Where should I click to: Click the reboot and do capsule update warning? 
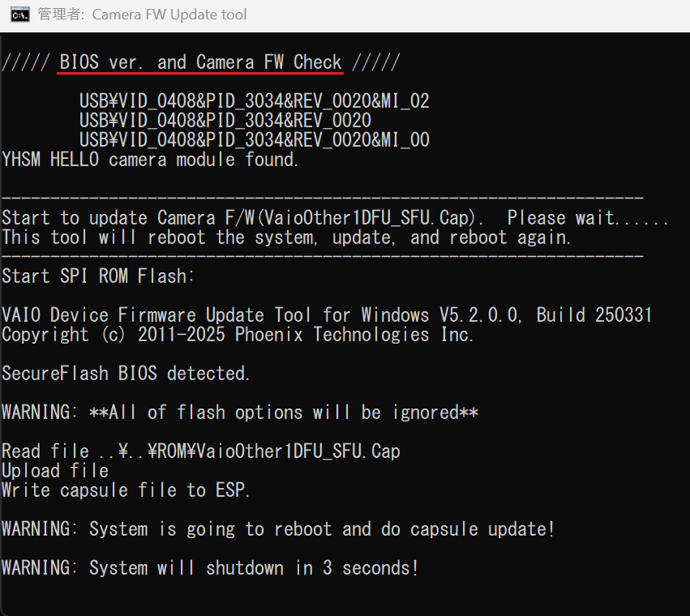[278, 529]
